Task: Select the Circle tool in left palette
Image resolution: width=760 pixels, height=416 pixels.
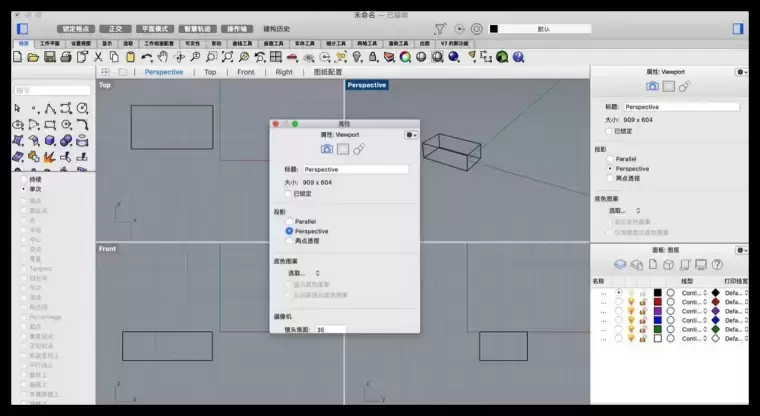Action: point(82,108)
